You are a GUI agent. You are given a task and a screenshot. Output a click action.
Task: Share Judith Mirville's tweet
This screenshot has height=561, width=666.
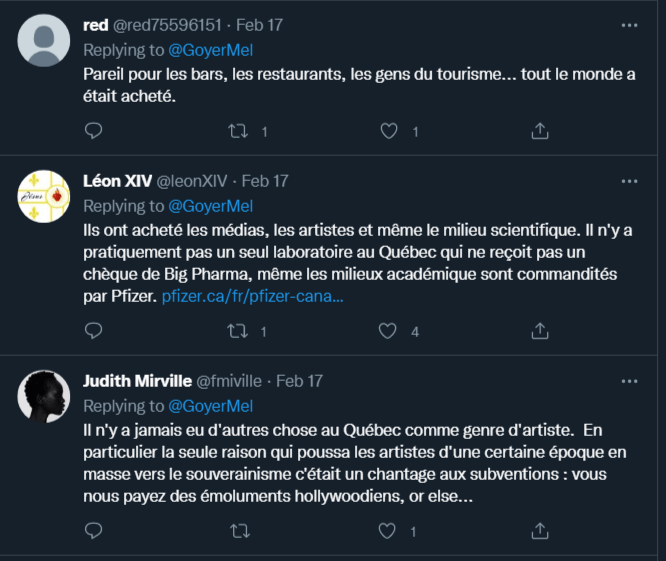[x=539, y=530]
